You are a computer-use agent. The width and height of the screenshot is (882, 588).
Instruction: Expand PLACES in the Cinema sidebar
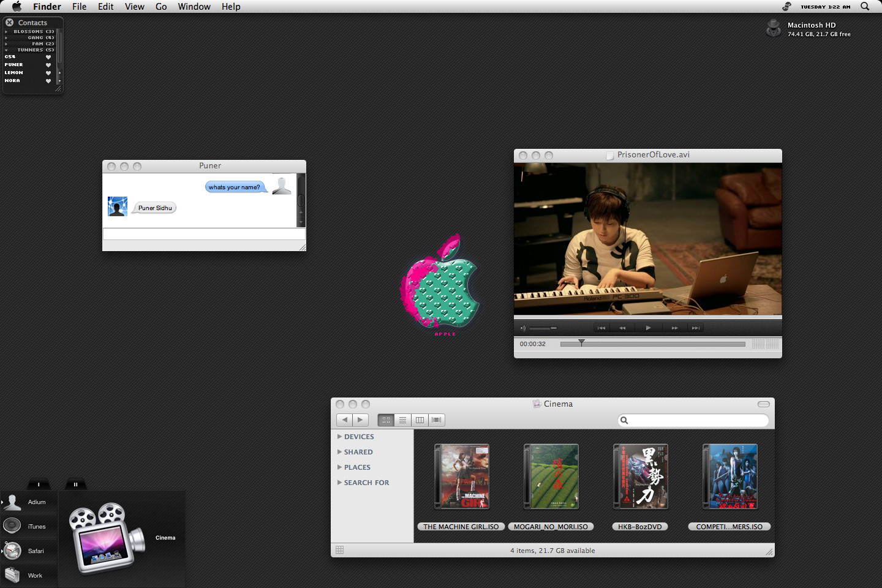(339, 467)
